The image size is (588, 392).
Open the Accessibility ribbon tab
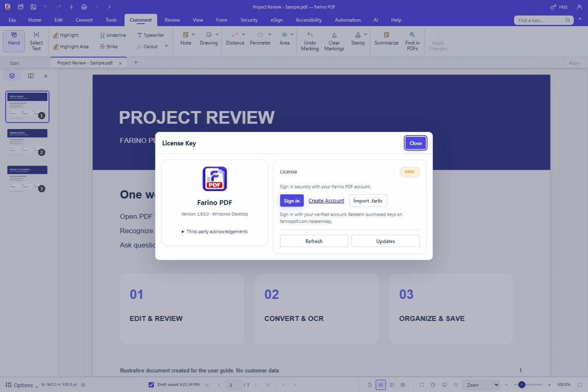(x=309, y=20)
